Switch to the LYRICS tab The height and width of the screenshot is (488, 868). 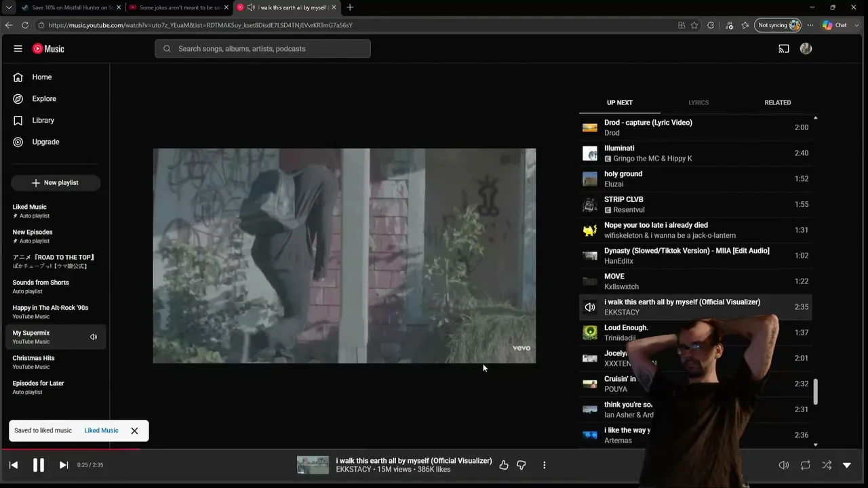(x=698, y=103)
